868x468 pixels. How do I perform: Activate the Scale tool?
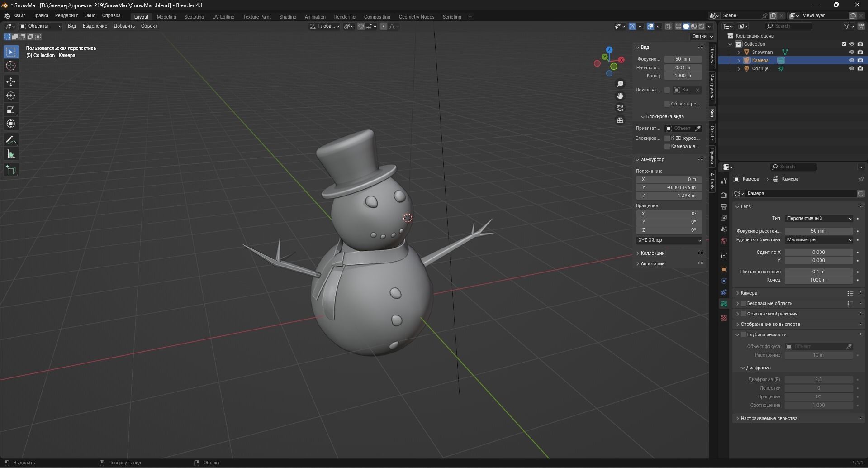point(11,110)
